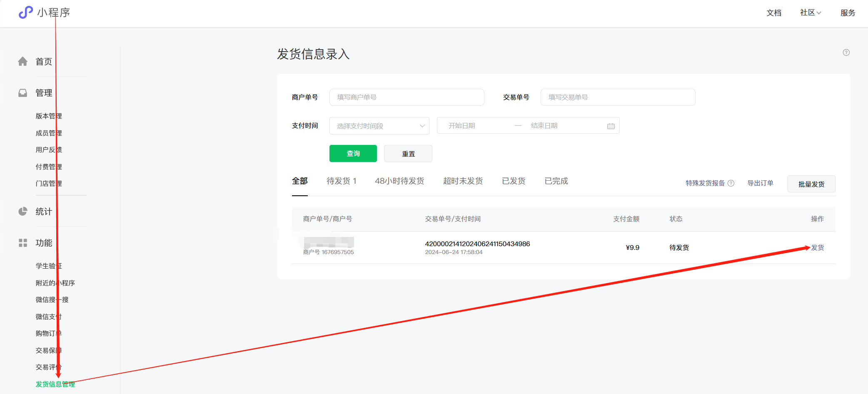868x394 pixels.
Task: Switch to the 待发货 1 tab
Action: point(342,181)
